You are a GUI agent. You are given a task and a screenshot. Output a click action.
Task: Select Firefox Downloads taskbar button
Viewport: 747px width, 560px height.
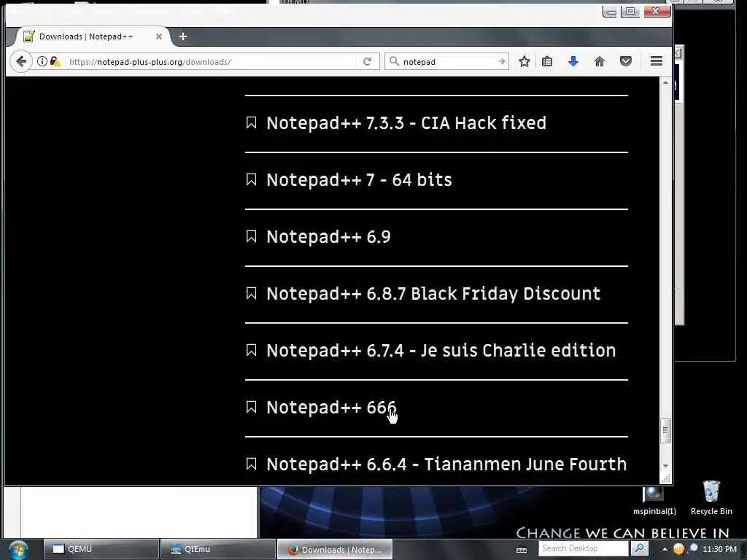coord(335,549)
